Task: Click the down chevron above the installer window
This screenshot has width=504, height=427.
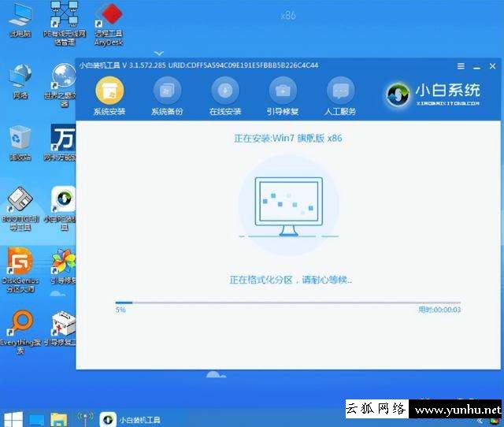Action: (159, 53)
